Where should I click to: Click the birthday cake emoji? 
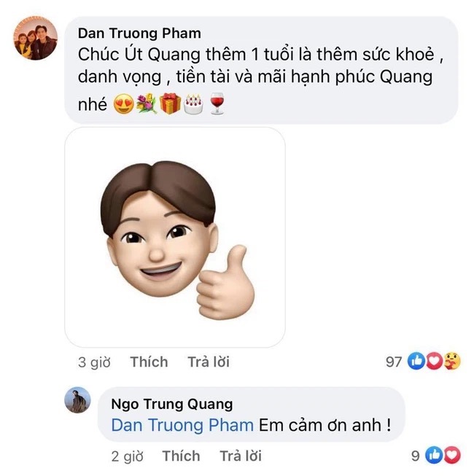(x=193, y=104)
